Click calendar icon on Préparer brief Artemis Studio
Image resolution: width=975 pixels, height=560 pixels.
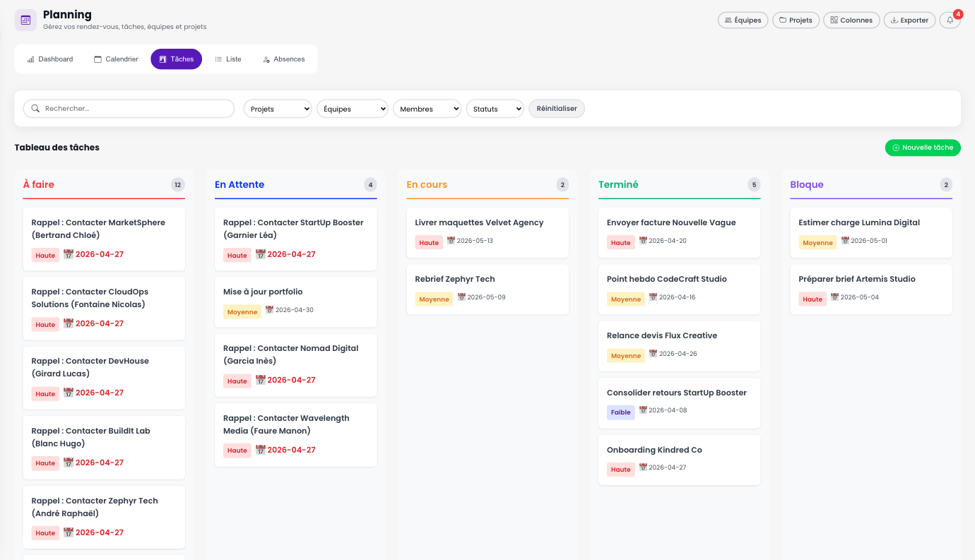tap(834, 297)
